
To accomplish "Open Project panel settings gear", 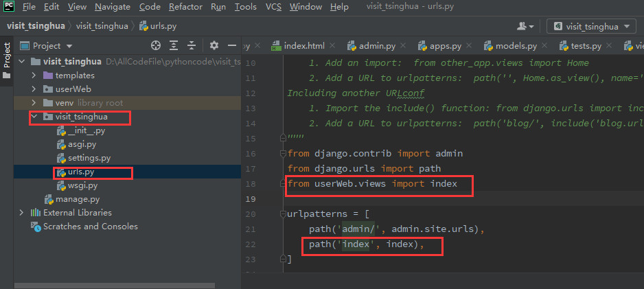I will coord(214,45).
